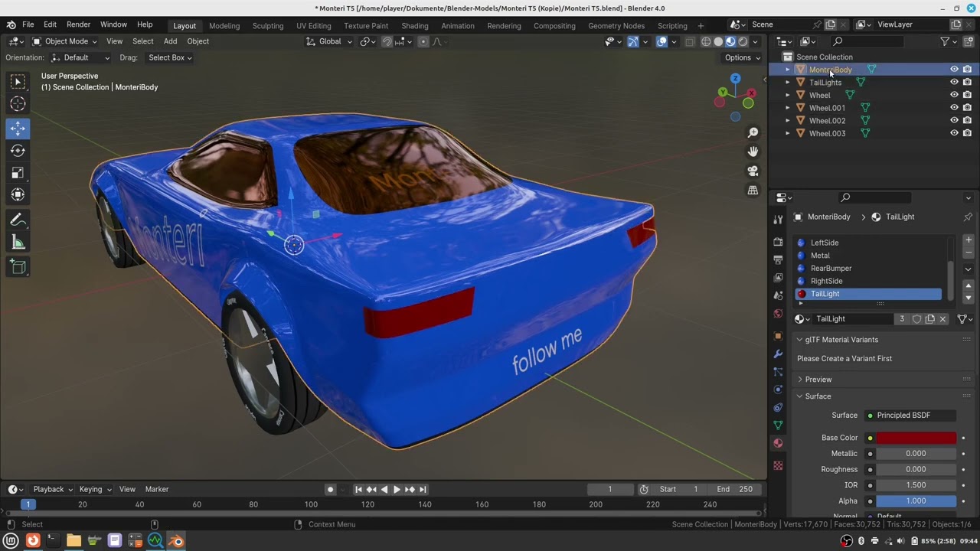The width and height of the screenshot is (980, 551).
Task: Click the viewport zoom magnifier icon
Action: (x=753, y=133)
